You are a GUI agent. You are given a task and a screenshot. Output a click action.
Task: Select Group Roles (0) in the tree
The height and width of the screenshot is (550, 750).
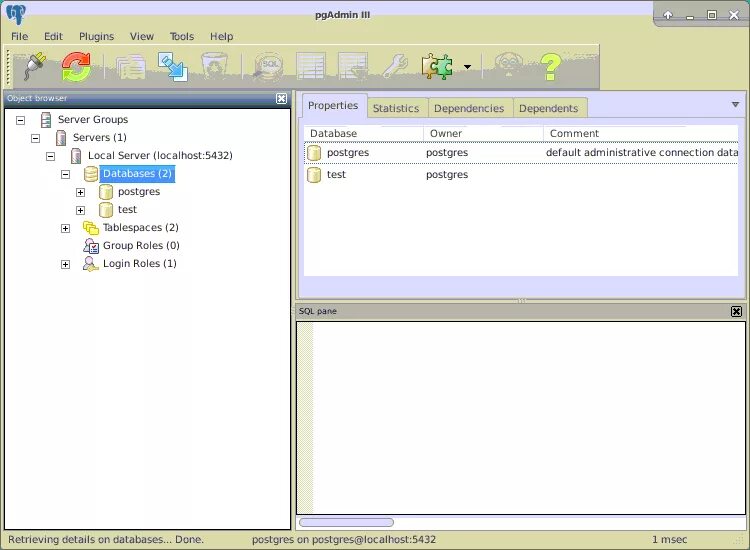141,245
